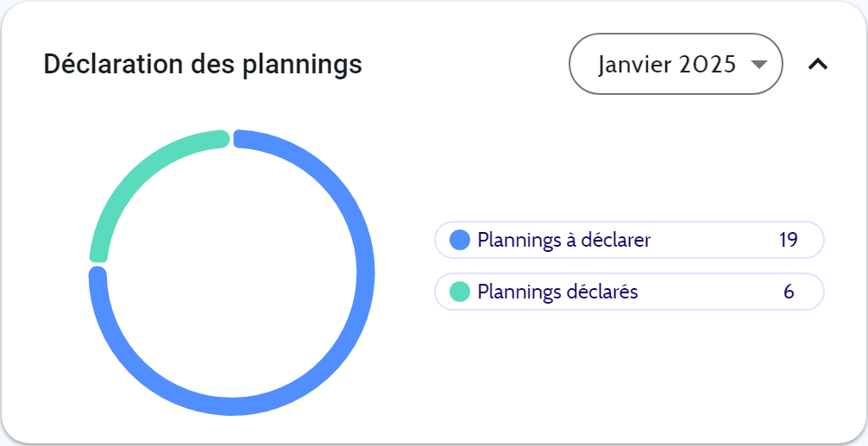Click the blue arc's end on the left side

coord(98,276)
